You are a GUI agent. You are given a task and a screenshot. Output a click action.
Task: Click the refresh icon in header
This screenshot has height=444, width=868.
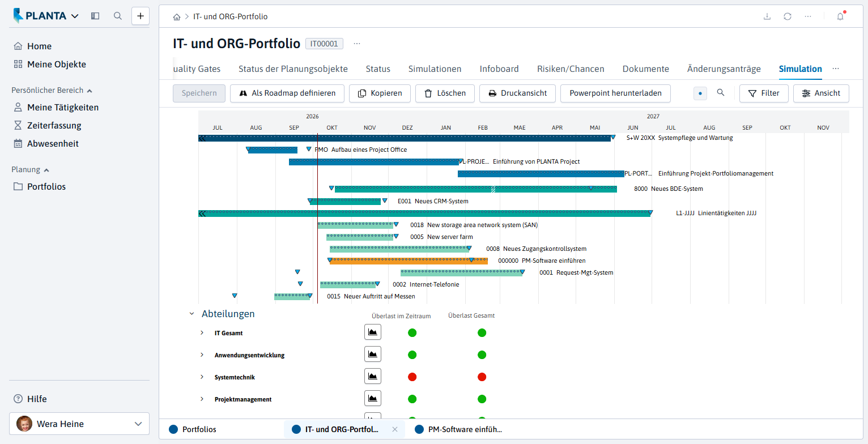(788, 16)
